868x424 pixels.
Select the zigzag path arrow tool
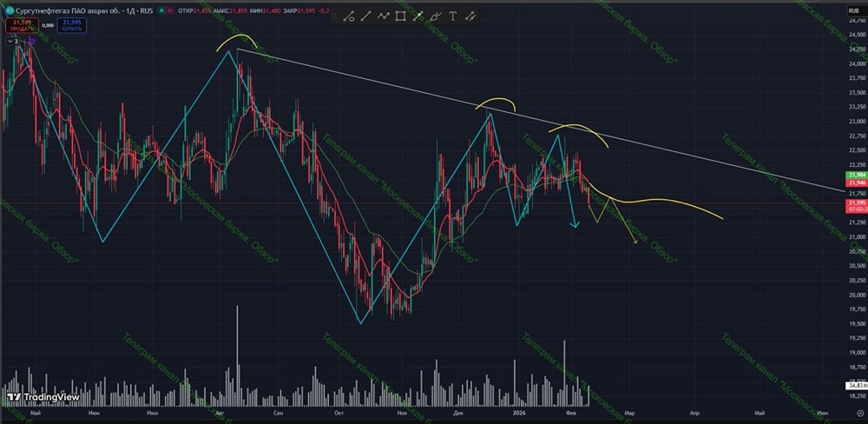point(383,17)
